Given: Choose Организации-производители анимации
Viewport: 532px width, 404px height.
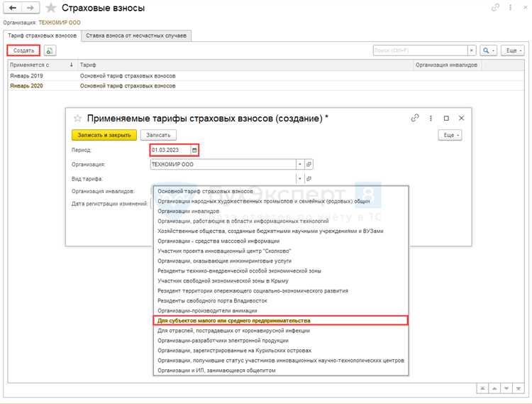Looking at the screenshot, I should [x=281, y=311].
